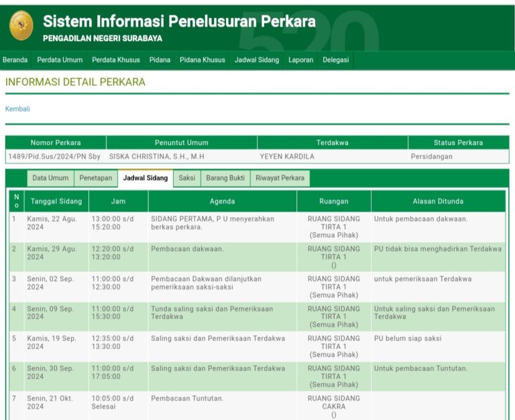Click time 12:20:00 s/d 13:20:00
Screen dimensions: 515x420
[113, 253]
